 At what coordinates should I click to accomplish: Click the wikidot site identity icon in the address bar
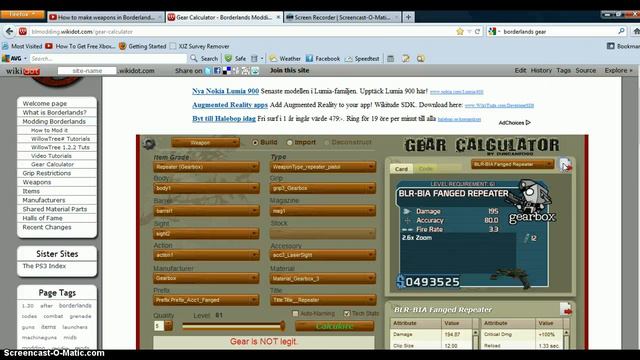coord(23,31)
